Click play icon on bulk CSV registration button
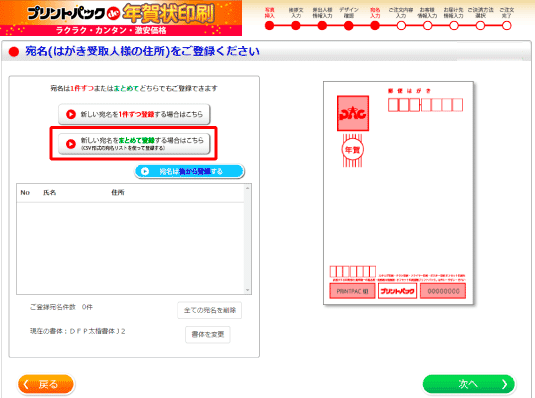The width and height of the screenshot is (535, 398). 71,144
